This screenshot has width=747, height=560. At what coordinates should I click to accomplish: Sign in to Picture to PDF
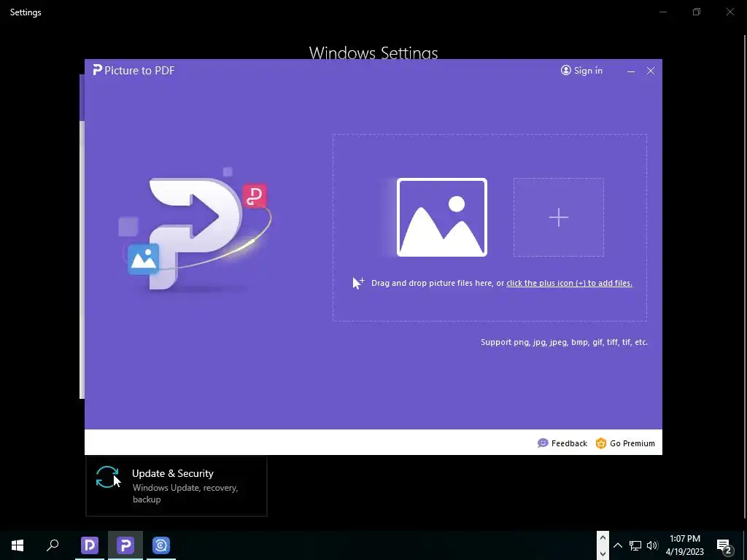(581, 71)
